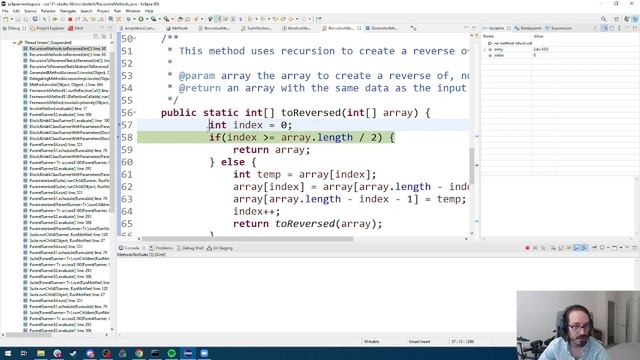Switch to the Problems tab
Image resolution: width=640 pixels, height=360 pixels.
(161, 248)
